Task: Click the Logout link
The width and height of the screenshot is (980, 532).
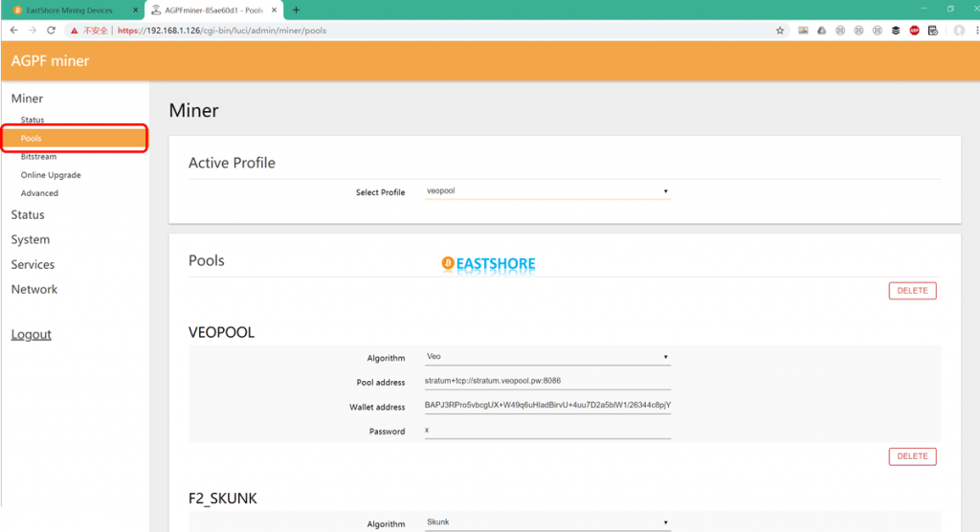Action: click(x=31, y=335)
